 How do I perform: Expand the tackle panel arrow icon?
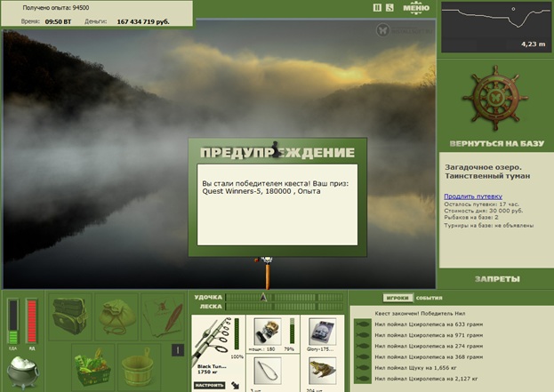(x=236, y=385)
